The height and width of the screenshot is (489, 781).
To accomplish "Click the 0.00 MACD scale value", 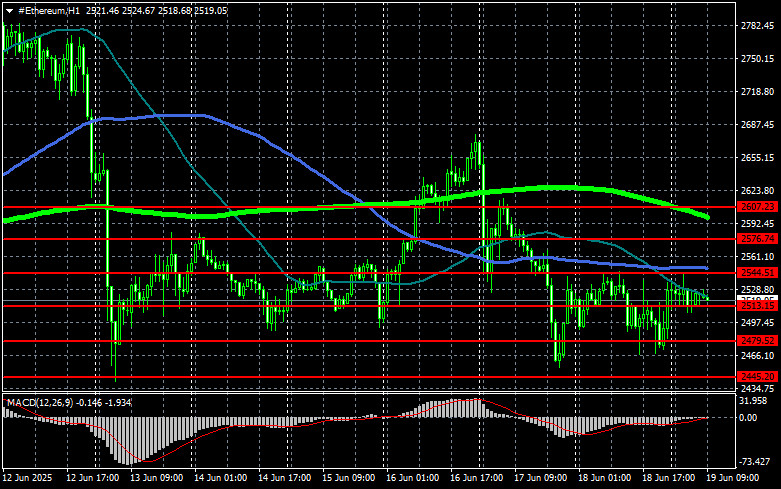I will pyautogui.click(x=749, y=418).
